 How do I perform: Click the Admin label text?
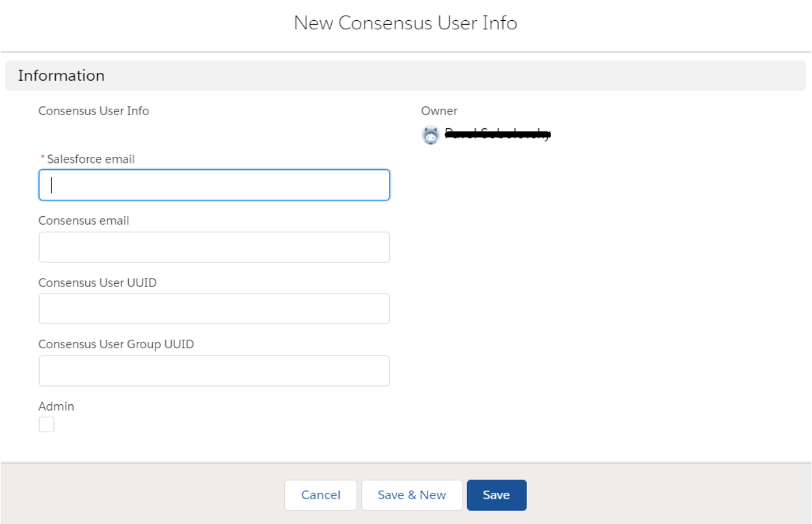point(57,406)
